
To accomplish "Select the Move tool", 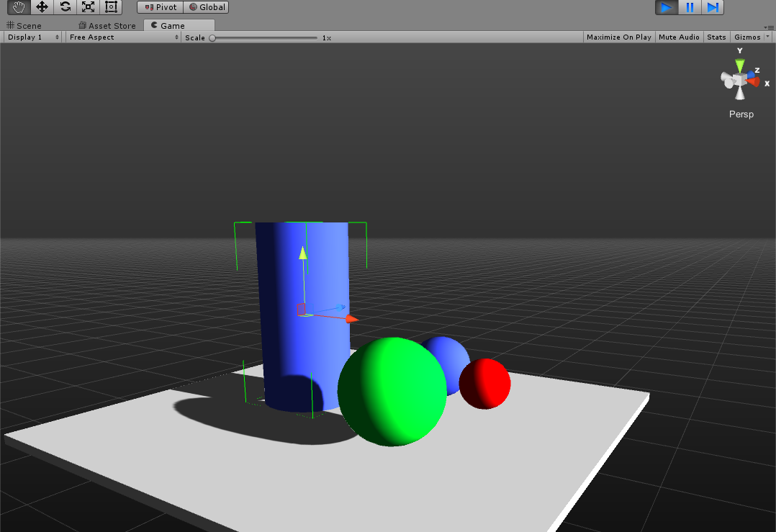I will 42,7.
